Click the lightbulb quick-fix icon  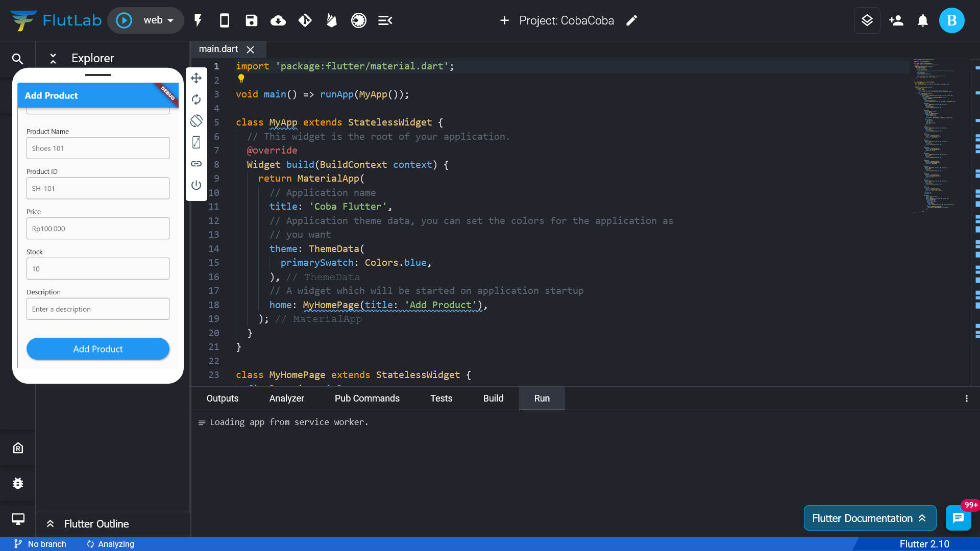pyautogui.click(x=241, y=79)
